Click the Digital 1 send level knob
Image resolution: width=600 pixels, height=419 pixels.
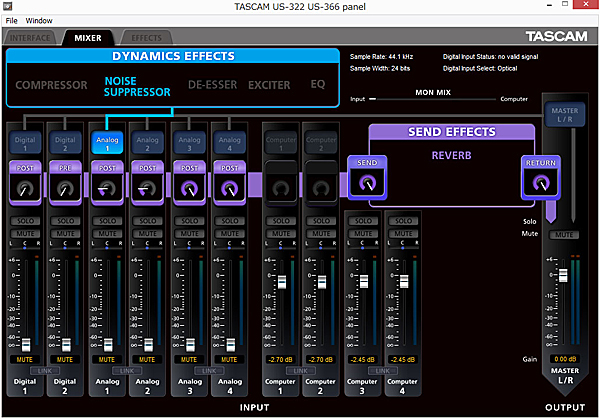tap(25, 188)
